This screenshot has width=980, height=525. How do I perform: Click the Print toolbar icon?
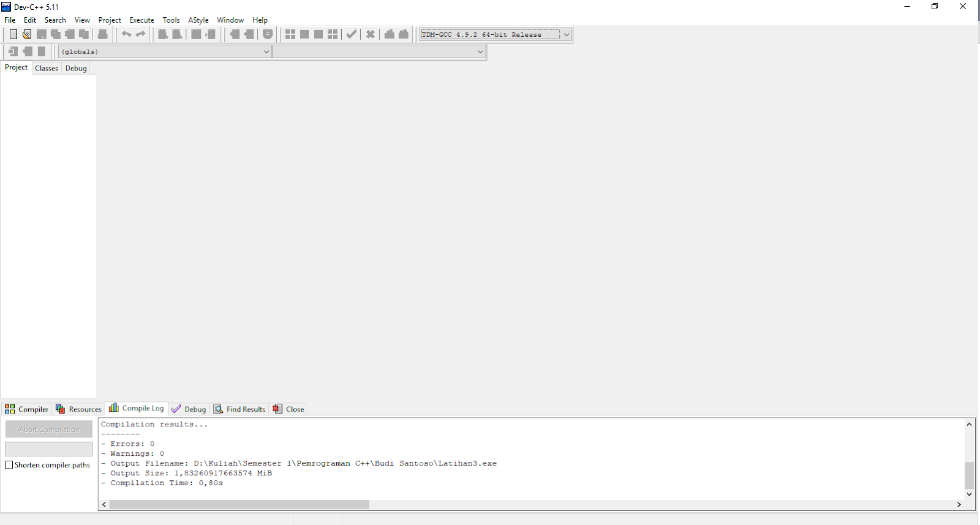[x=103, y=34]
